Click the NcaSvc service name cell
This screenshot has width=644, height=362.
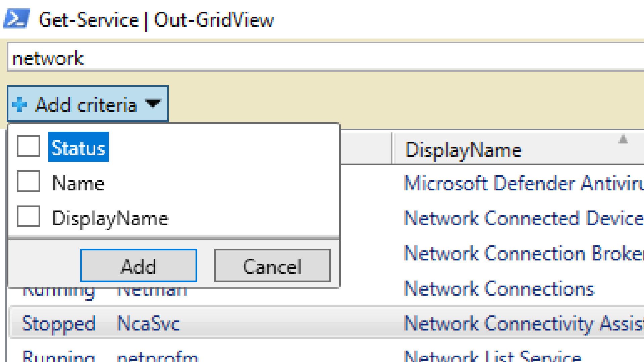point(148,324)
